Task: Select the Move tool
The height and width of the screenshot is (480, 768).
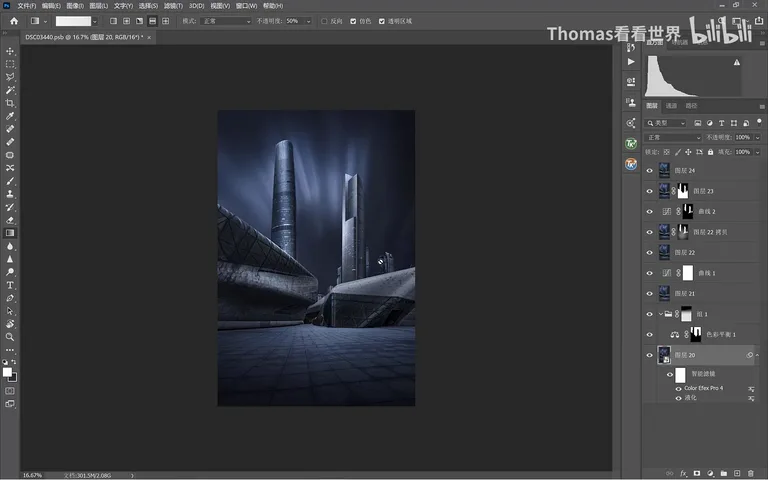Action: pos(10,51)
